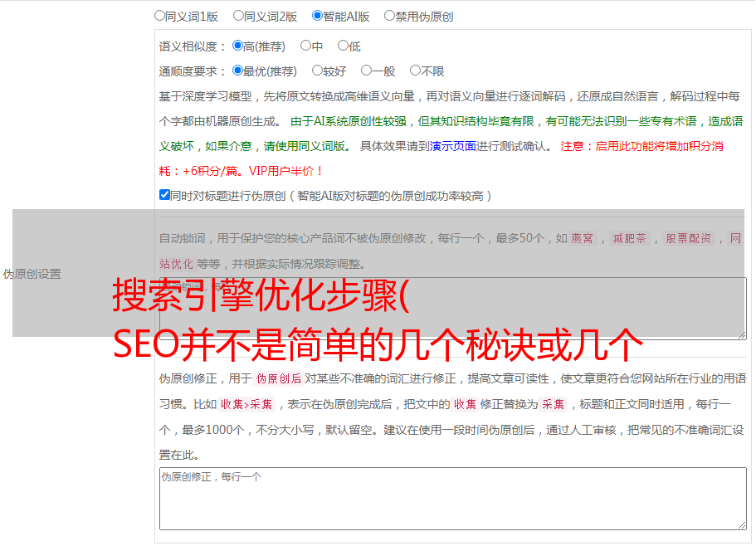
Task: Select the 禁用伪原创 radio option
Action: point(389,16)
